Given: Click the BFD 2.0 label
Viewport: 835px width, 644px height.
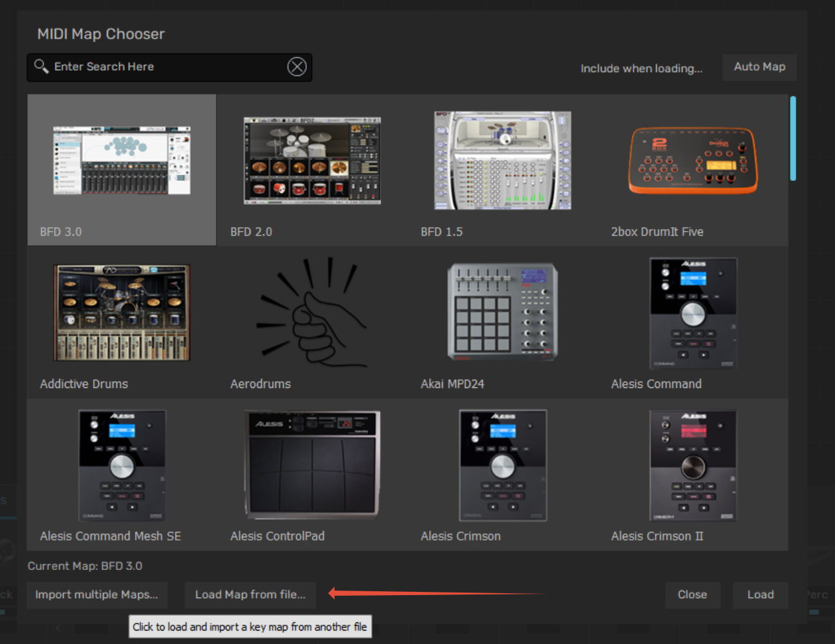Looking at the screenshot, I should (x=252, y=232).
